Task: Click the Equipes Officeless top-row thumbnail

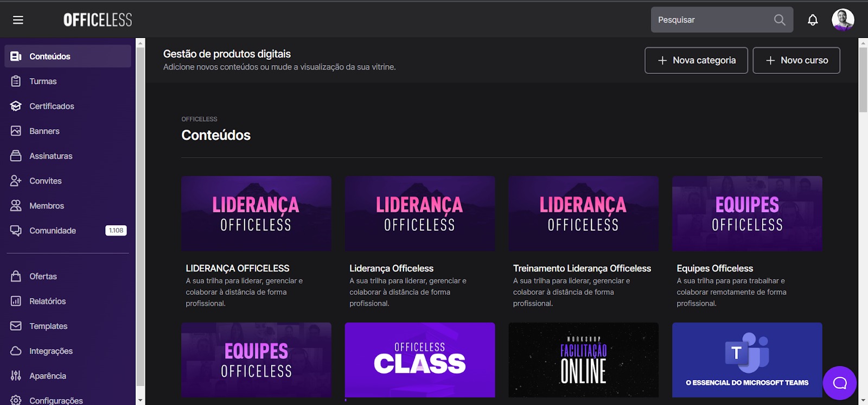Action: coord(747,213)
